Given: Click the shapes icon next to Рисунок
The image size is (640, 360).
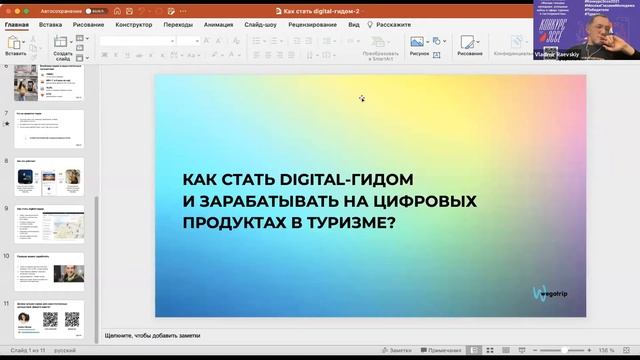Looking at the screenshot, I should 436,41.
